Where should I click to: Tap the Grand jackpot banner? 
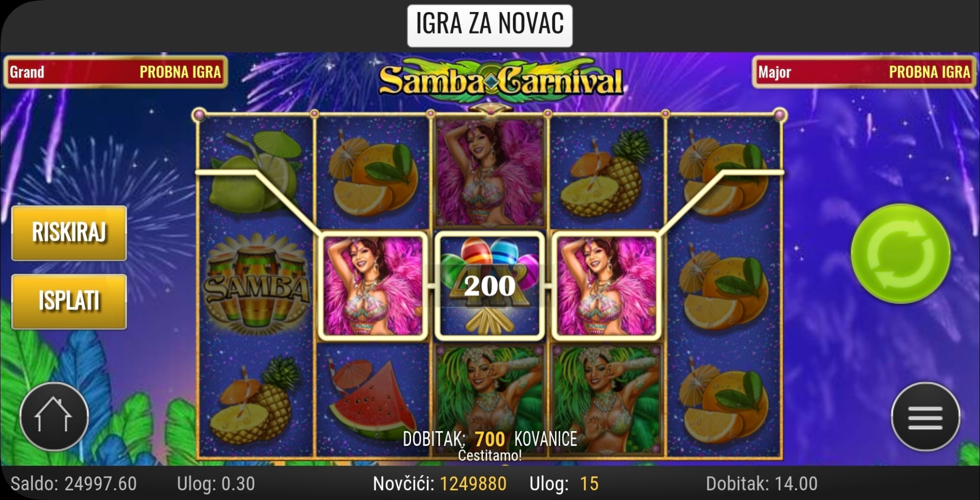(115, 72)
